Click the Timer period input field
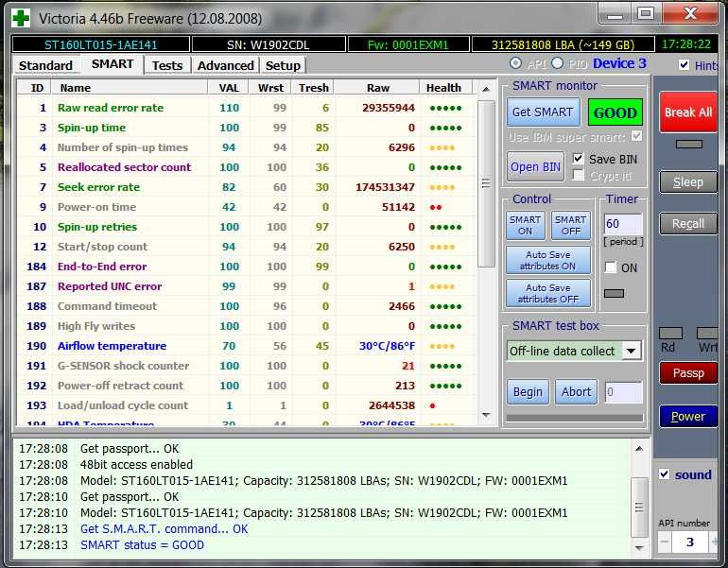 click(623, 224)
